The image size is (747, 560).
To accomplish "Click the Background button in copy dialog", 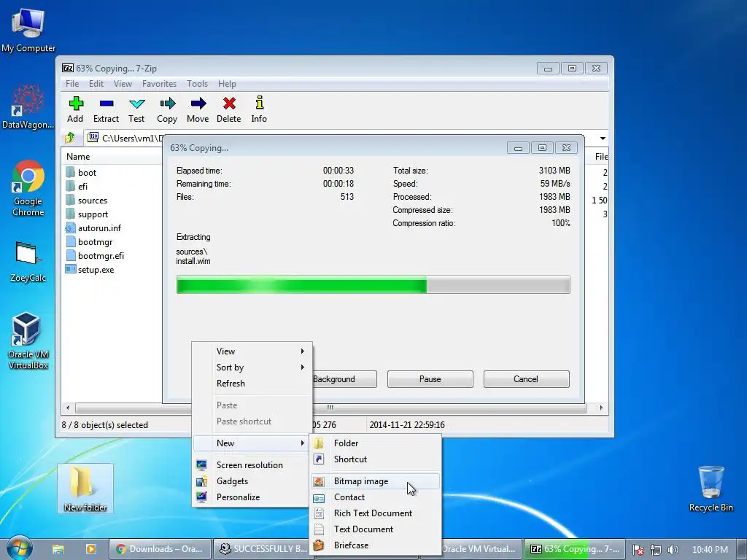I will [x=344, y=379].
